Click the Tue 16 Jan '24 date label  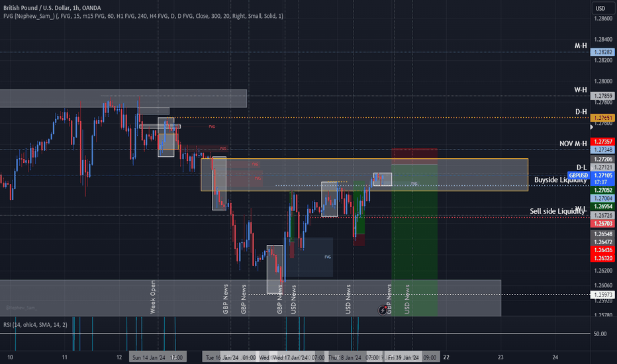pos(222,357)
